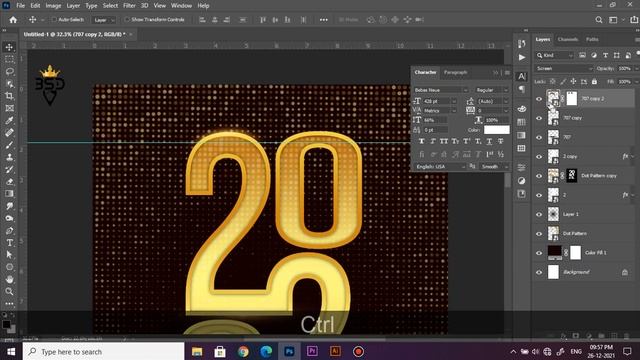Screen dimensions: 640x360
Task: Open the font size dropdown
Action: (x=454, y=101)
